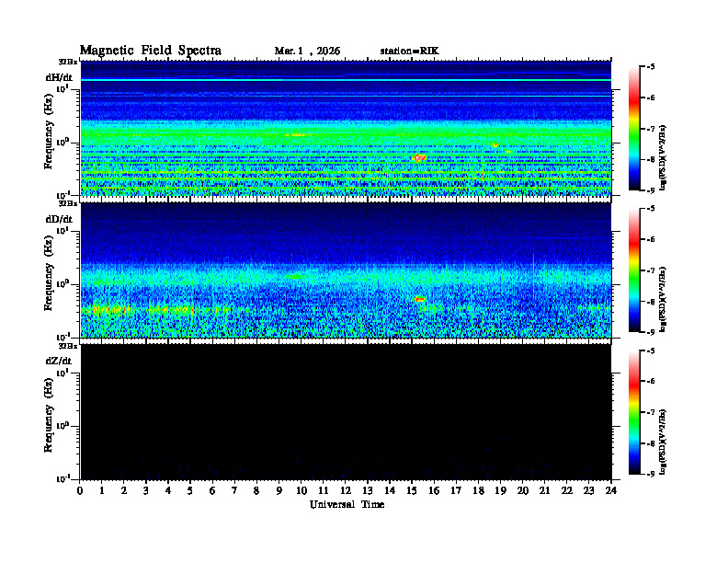Select the dH/dt panel label

pos(59,77)
